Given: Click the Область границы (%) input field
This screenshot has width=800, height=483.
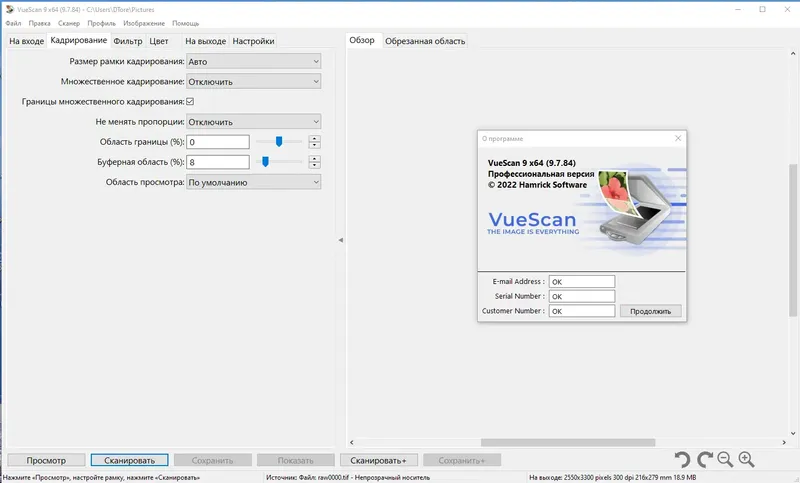Looking at the screenshot, I should pyautogui.click(x=218, y=142).
